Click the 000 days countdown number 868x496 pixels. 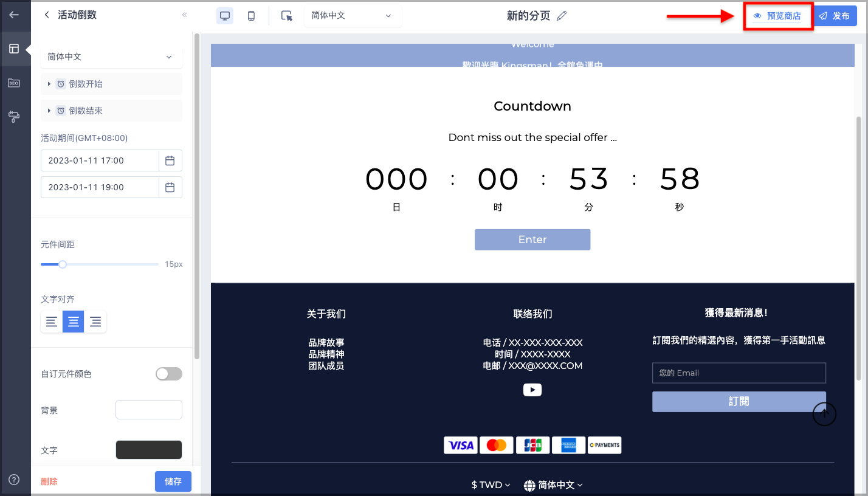click(396, 179)
